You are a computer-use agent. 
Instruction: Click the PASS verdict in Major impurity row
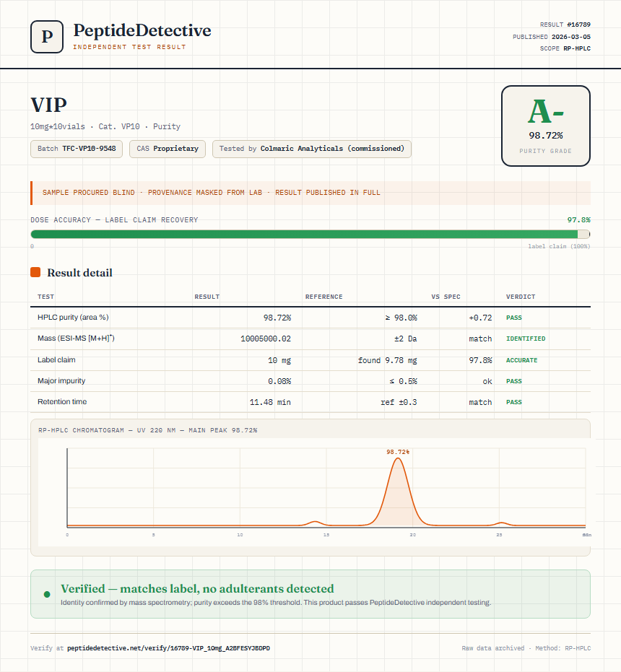[514, 381]
